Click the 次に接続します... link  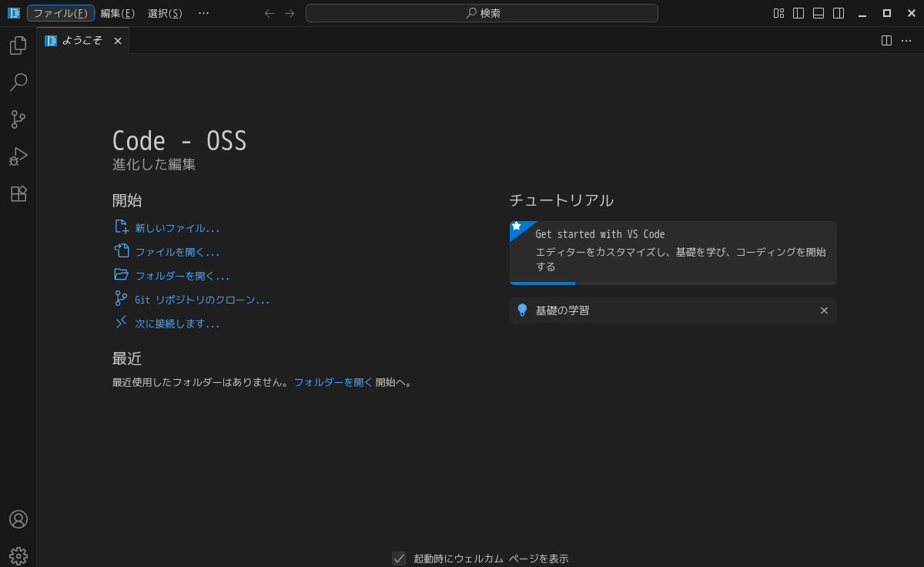pyautogui.click(x=178, y=324)
